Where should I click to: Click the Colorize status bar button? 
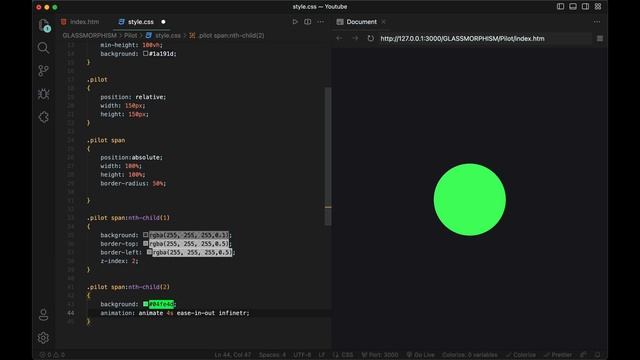click(x=521, y=355)
